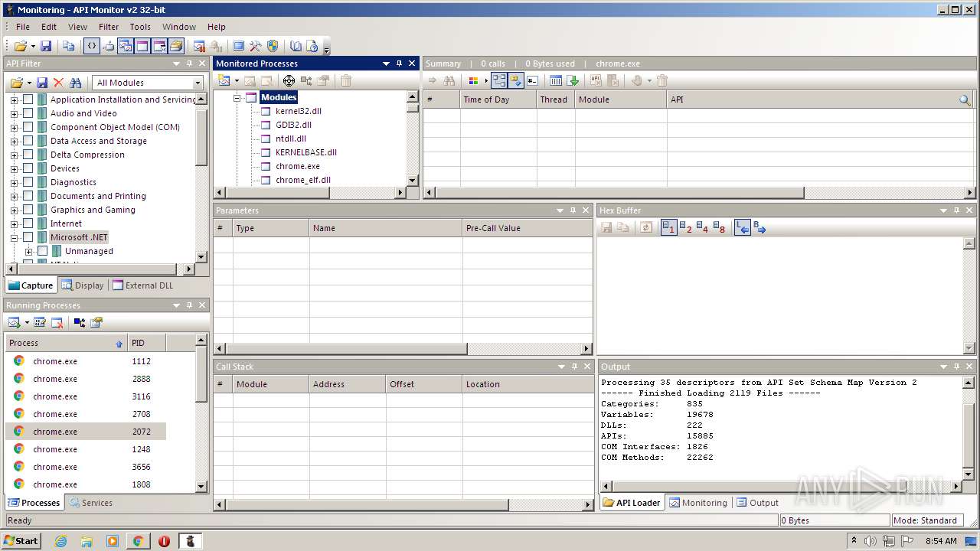Check the Internet checkbox

[28, 223]
